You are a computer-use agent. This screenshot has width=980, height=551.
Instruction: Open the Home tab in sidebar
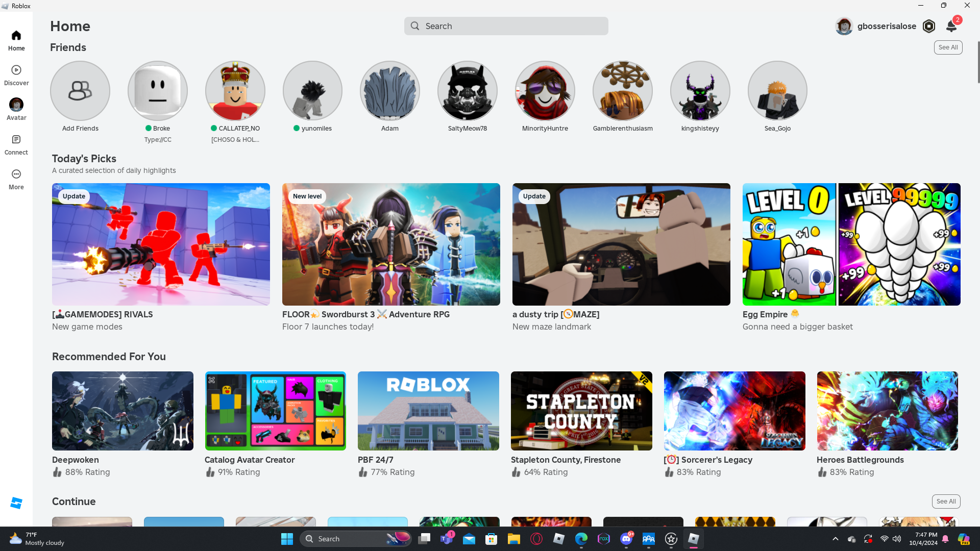[x=16, y=41]
